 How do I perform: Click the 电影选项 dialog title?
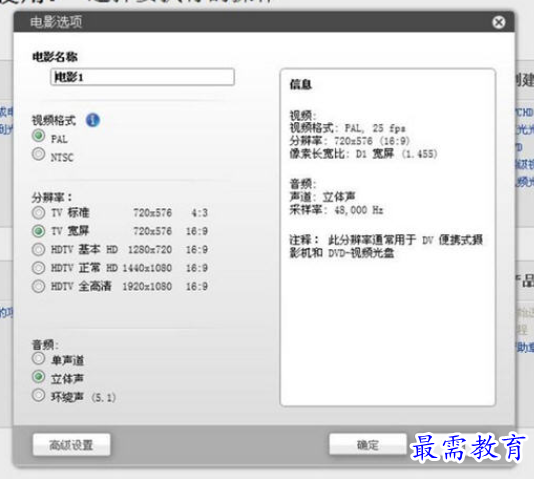pos(56,22)
